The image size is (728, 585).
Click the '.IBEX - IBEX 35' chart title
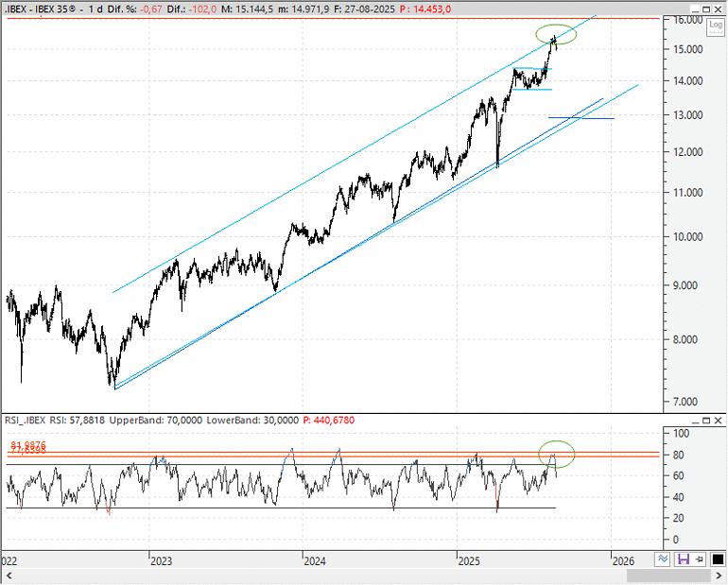40,9
